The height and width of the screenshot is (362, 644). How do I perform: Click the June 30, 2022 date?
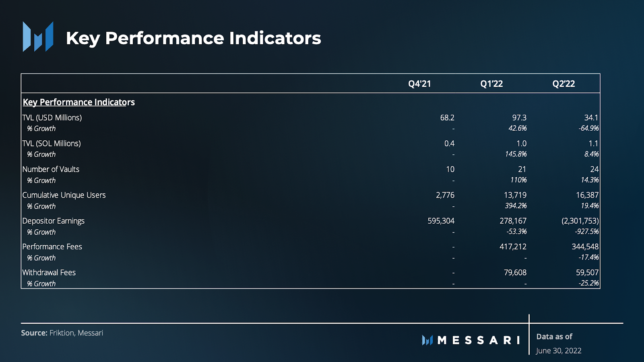pos(559,351)
